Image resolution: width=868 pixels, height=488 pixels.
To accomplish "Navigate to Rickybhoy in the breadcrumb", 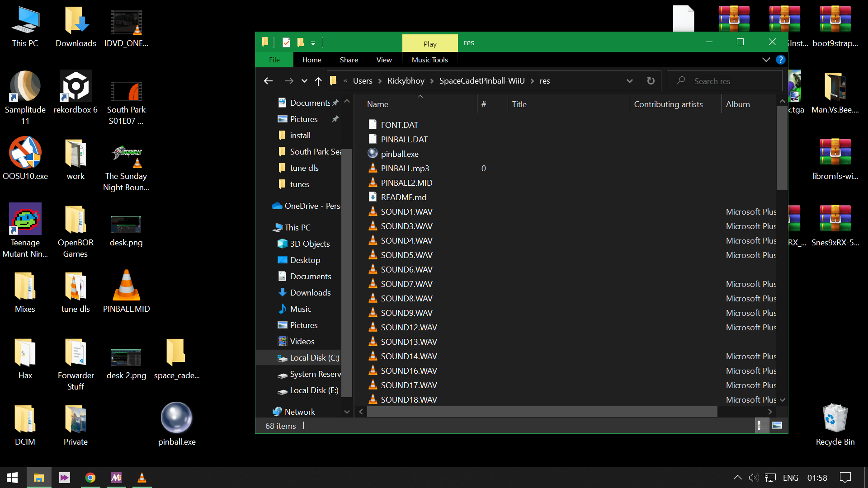I will (x=406, y=81).
